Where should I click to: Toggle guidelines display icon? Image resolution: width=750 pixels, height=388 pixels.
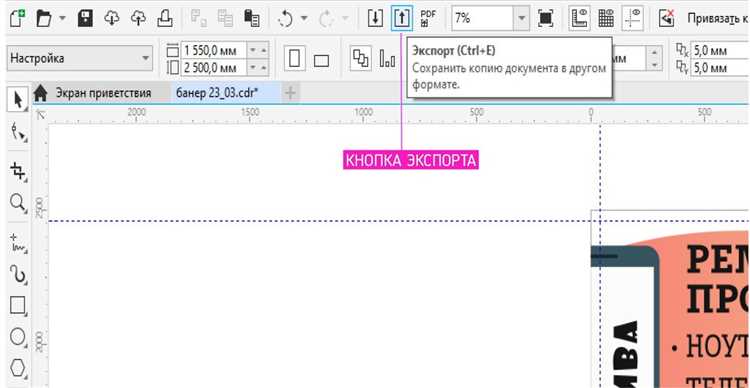(x=632, y=18)
